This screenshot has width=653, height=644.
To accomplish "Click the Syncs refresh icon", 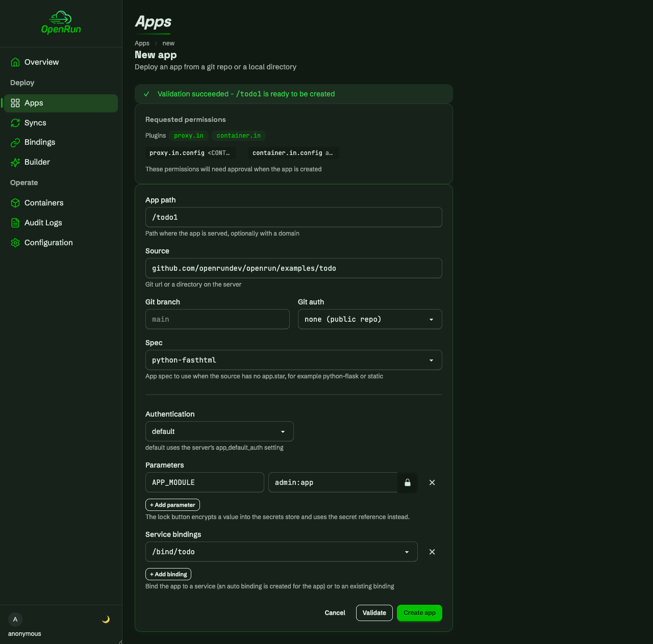I will click(15, 123).
